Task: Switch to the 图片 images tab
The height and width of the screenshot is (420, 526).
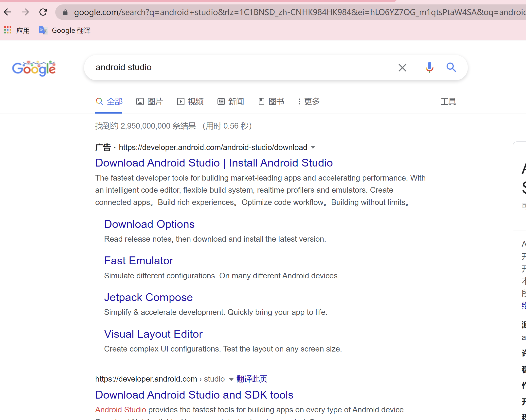Action: pos(149,101)
